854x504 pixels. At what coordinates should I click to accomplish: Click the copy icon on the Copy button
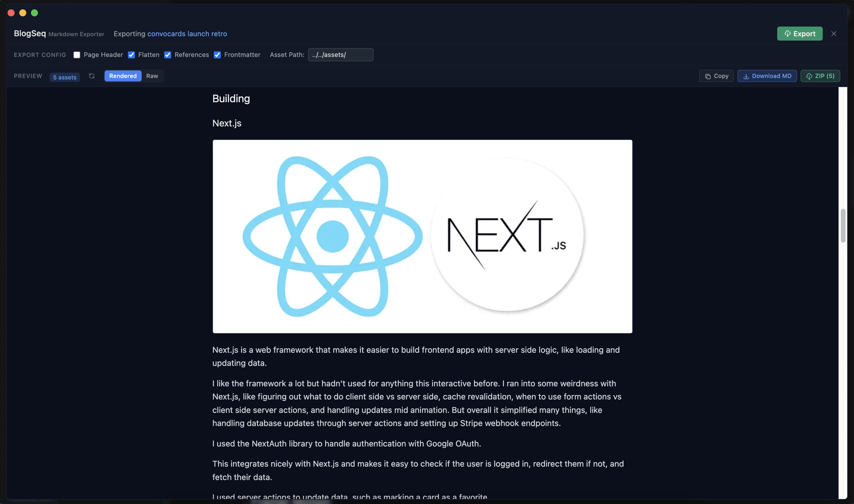tap(708, 76)
